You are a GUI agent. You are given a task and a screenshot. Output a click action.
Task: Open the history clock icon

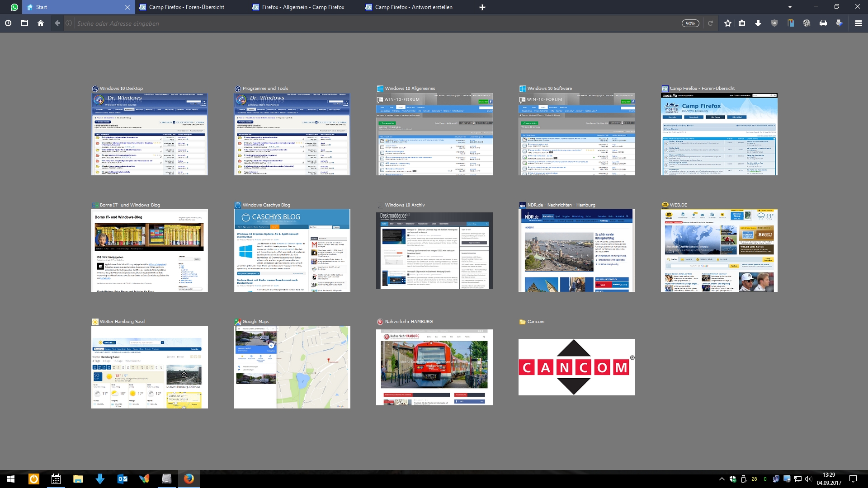[x=8, y=23]
